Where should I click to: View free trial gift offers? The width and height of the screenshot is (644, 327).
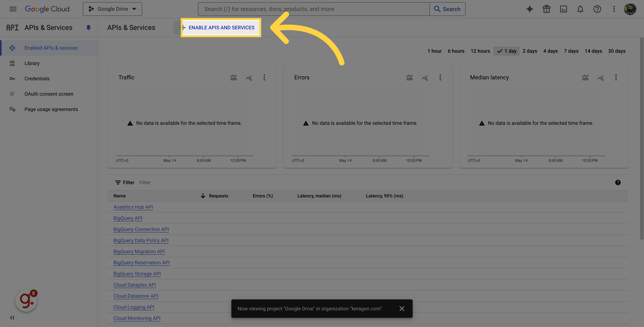546,9
